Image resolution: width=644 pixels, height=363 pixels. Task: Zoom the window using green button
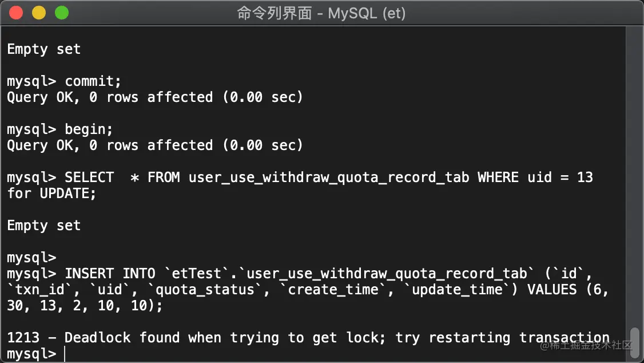(x=62, y=13)
